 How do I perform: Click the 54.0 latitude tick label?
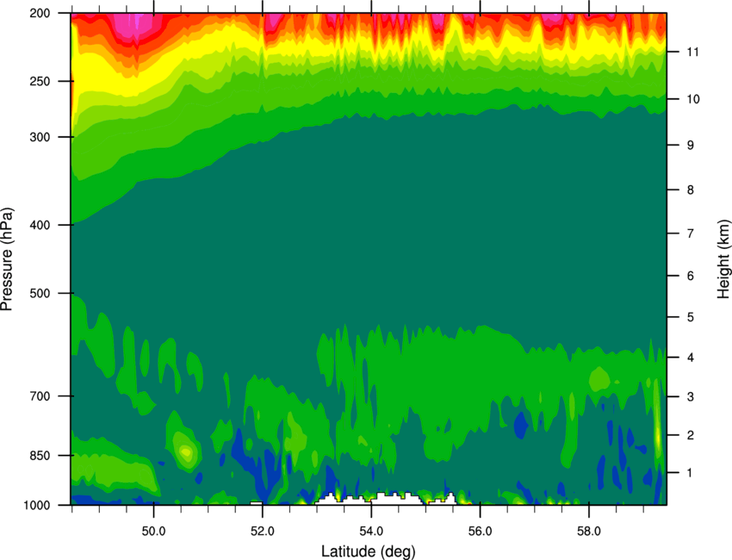(x=372, y=532)
